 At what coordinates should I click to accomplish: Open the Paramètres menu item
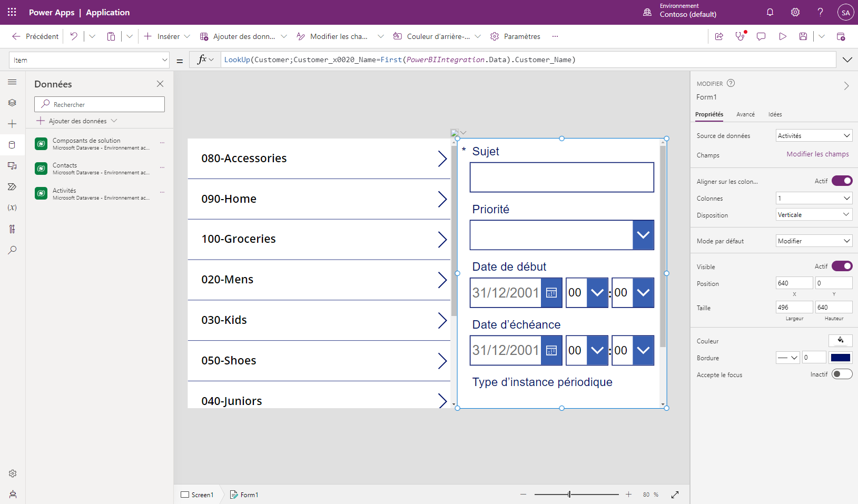coord(515,36)
